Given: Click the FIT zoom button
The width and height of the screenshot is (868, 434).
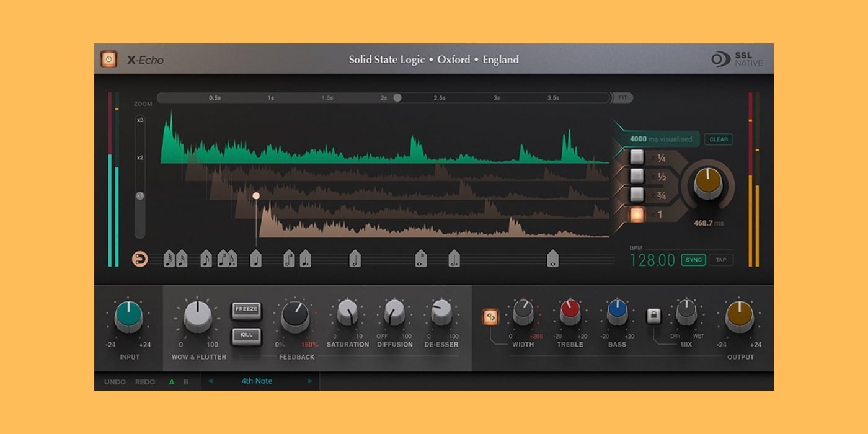Looking at the screenshot, I should point(622,98).
